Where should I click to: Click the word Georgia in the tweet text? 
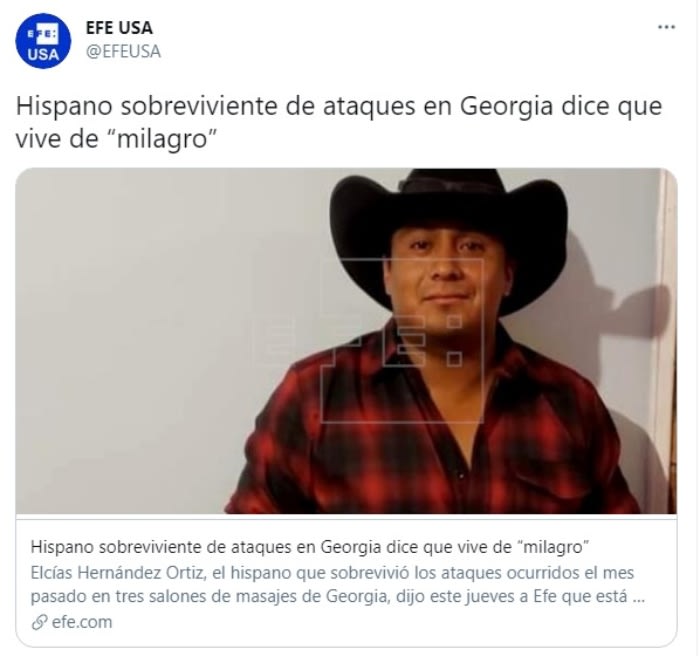[506, 106]
